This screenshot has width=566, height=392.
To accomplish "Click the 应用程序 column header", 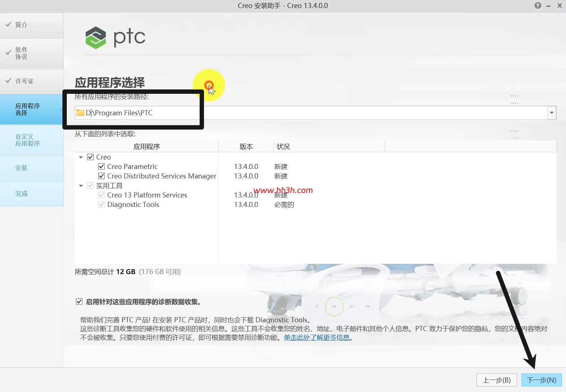I will coord(146,146).
